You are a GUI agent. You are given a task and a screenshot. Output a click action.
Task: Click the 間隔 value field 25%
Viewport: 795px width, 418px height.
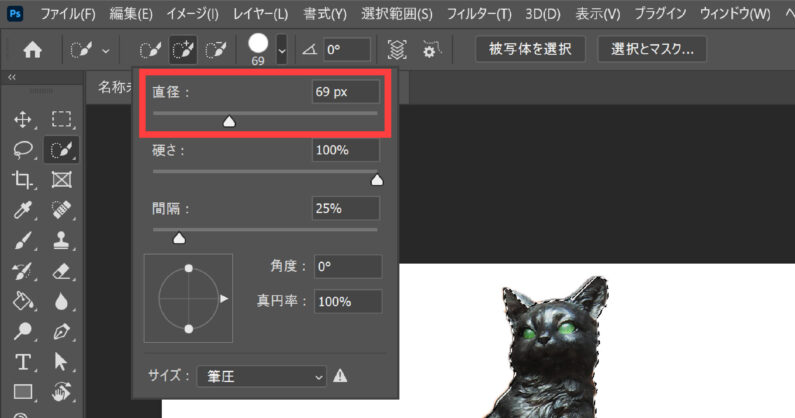[346, 208]
